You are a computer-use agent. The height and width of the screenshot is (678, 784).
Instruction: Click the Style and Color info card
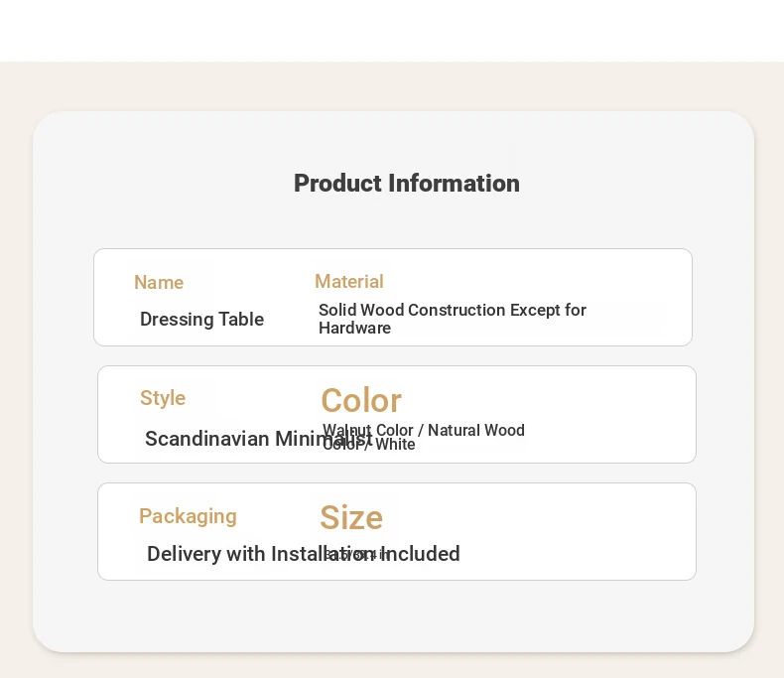(x=397, y=415)
